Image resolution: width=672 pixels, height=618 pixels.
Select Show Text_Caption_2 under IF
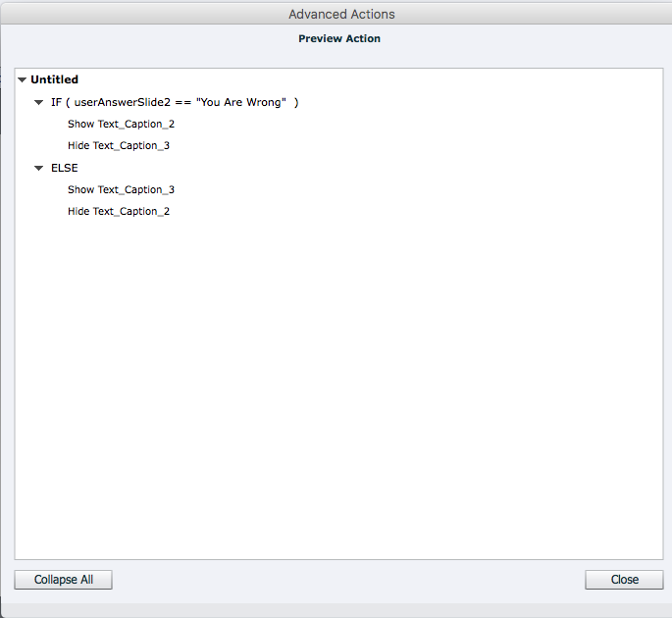tap(121, 125)
